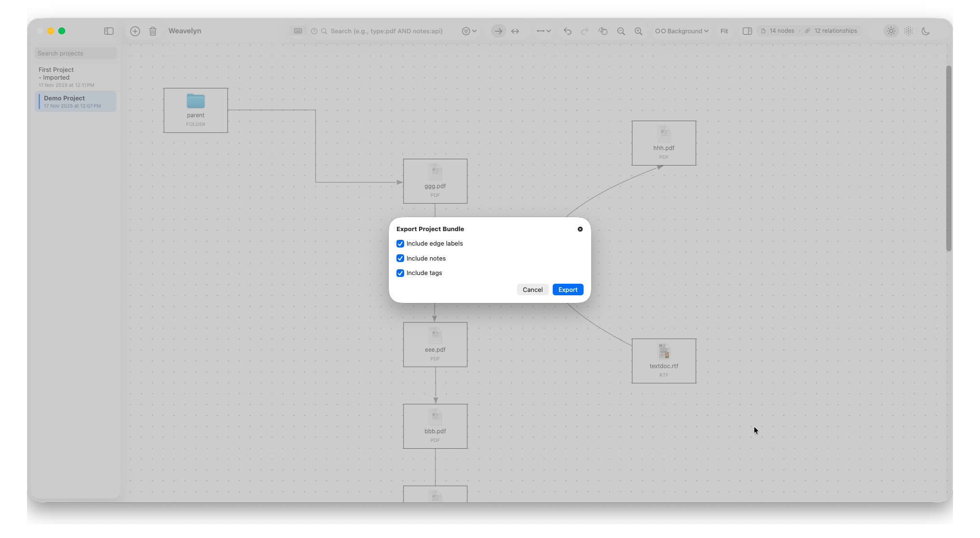Open the keyboard shortcuts icon
The image size is (980, 538).
pos(298,31)
